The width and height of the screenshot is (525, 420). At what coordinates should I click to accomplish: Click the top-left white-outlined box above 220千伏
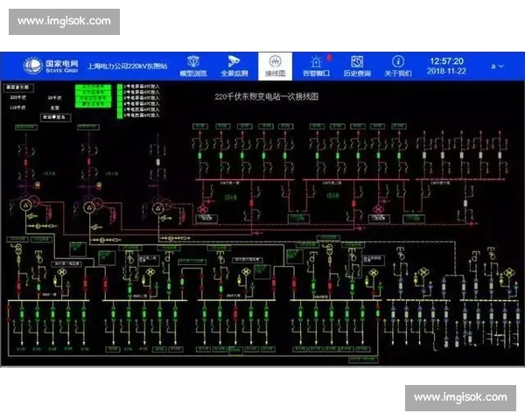coord(17,87)
